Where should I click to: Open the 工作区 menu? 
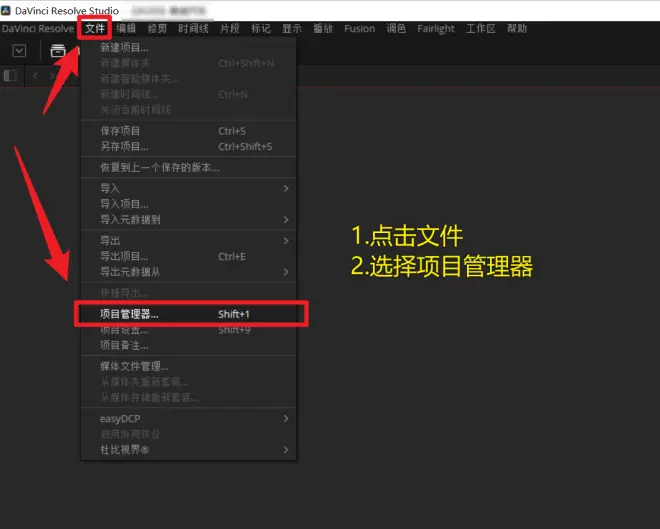click(481, 29)
